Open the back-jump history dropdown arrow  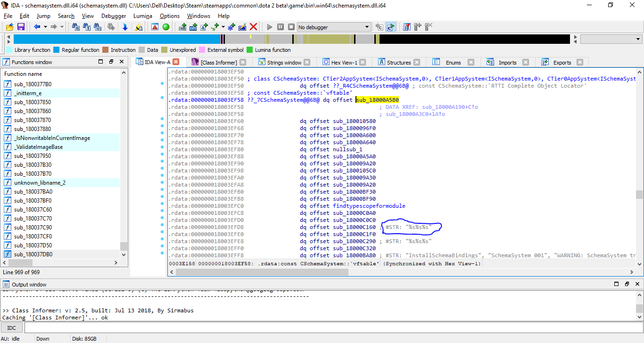(45, 27)
